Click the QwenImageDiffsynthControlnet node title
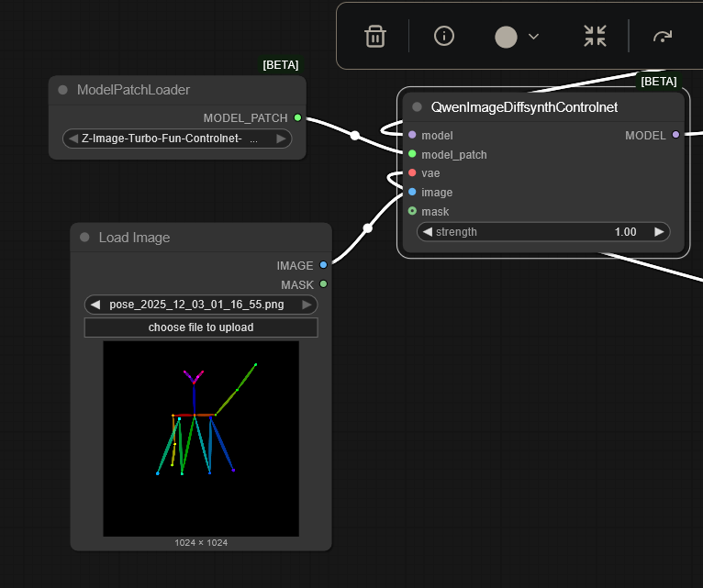This screenshot has height=588, width=703. (x=524, y=107)
